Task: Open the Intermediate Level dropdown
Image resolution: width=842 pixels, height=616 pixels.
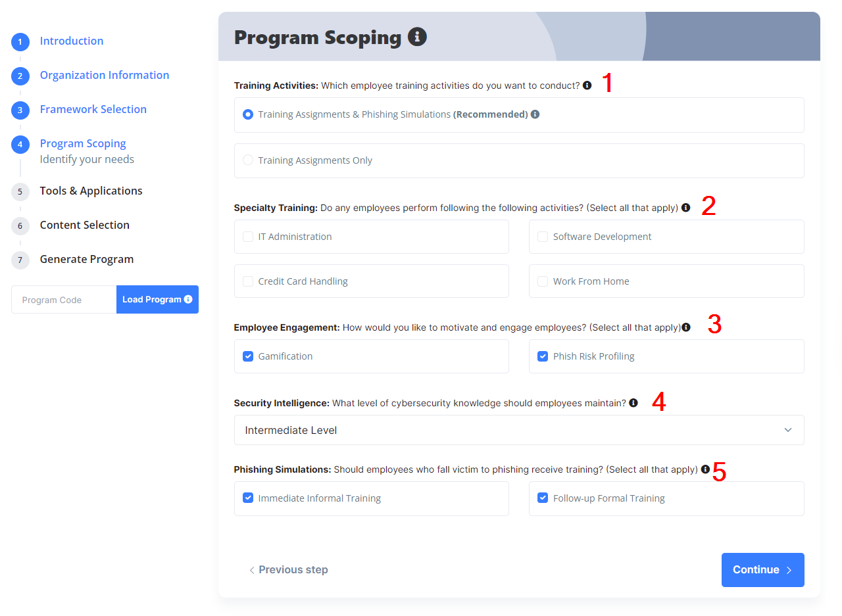Action: click(x=519, y=430)
